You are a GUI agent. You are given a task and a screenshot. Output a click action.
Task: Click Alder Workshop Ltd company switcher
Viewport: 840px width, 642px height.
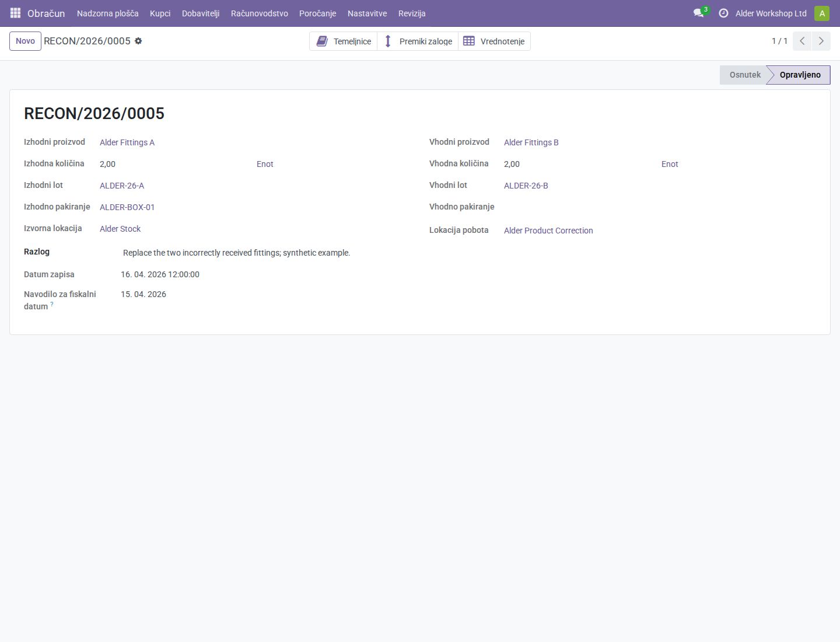coord(771,13)
